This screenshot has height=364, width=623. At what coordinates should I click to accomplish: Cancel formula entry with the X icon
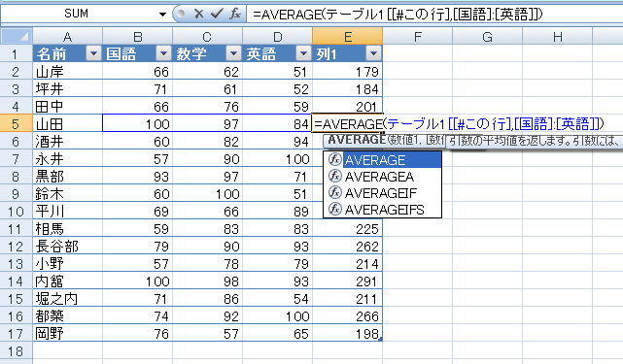click(x=198, y=14)
